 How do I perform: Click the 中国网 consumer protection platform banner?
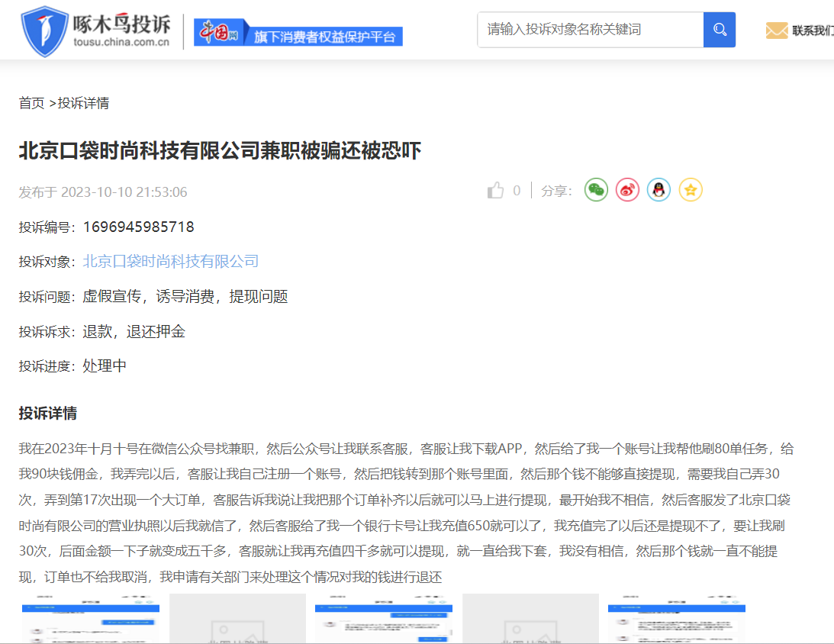point(298,33)
